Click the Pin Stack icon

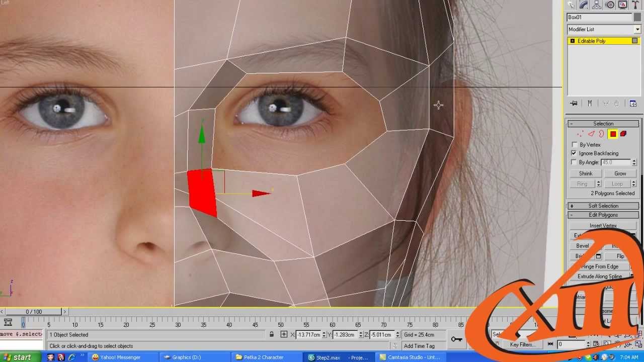tap(574, 103)
